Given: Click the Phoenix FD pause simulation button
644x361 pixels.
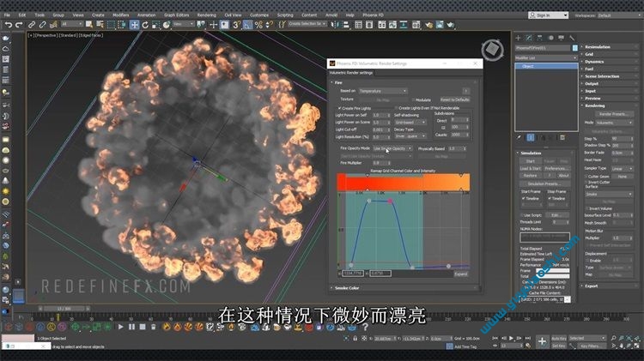Looking at the screenshot, I should (131, 327).
